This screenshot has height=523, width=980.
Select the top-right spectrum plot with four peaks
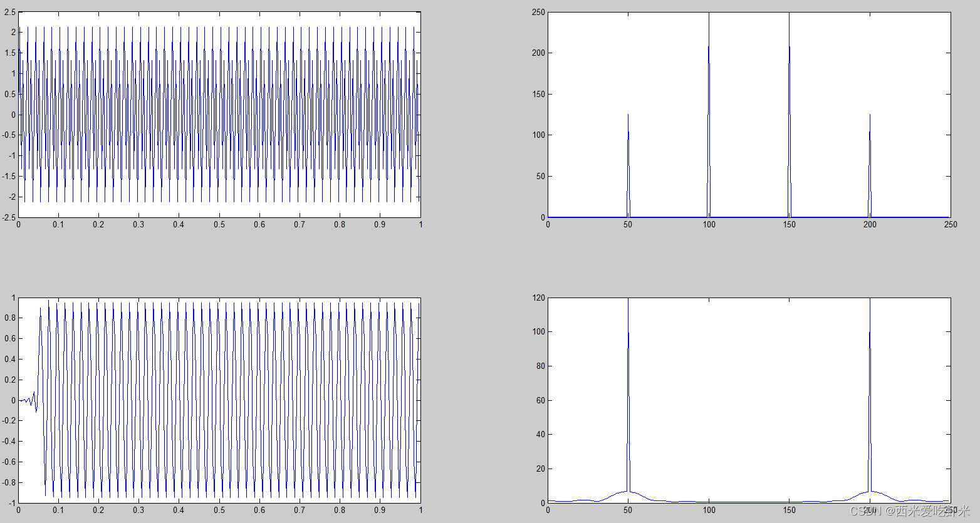point(749,115)
